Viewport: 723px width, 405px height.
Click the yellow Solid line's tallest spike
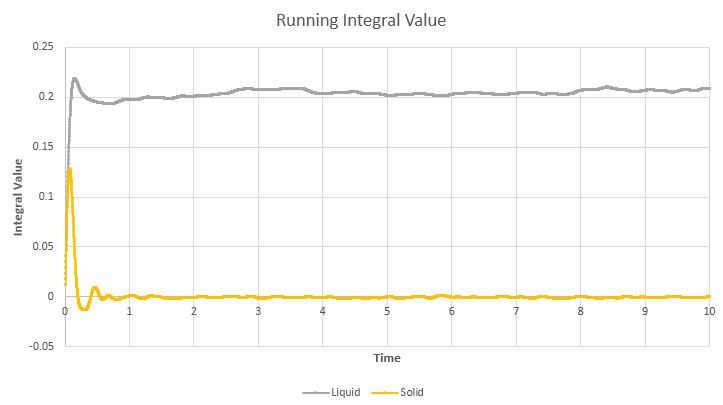[69, 169]
